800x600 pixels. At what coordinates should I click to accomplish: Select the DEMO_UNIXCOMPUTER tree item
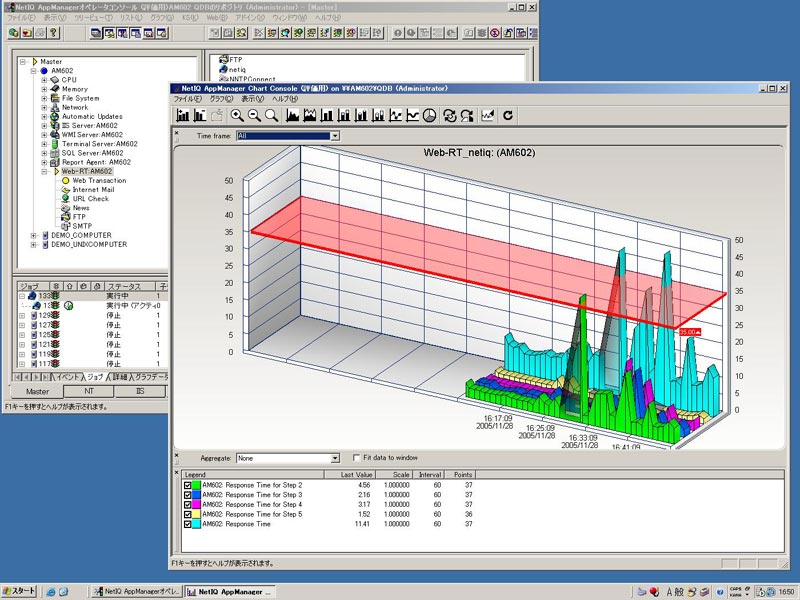tap(89, 244)
